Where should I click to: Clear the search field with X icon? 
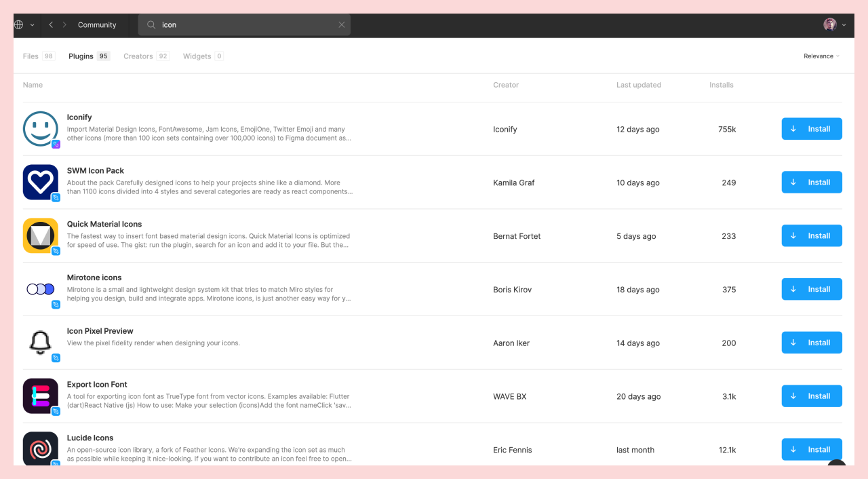click(x=342, y=24)
